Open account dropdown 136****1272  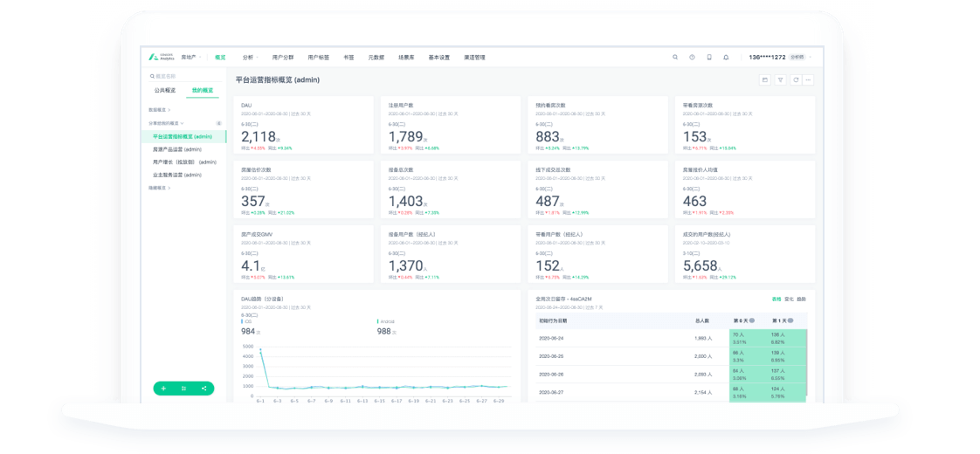point(767,58)
